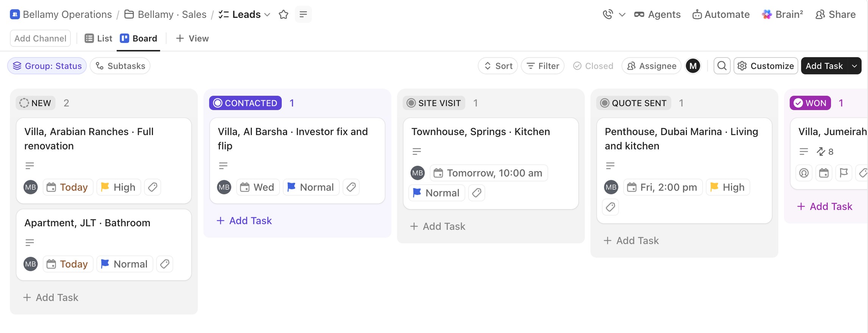Click the Share button
Viewport: 868px width, 333px height.
pos(835,14)
